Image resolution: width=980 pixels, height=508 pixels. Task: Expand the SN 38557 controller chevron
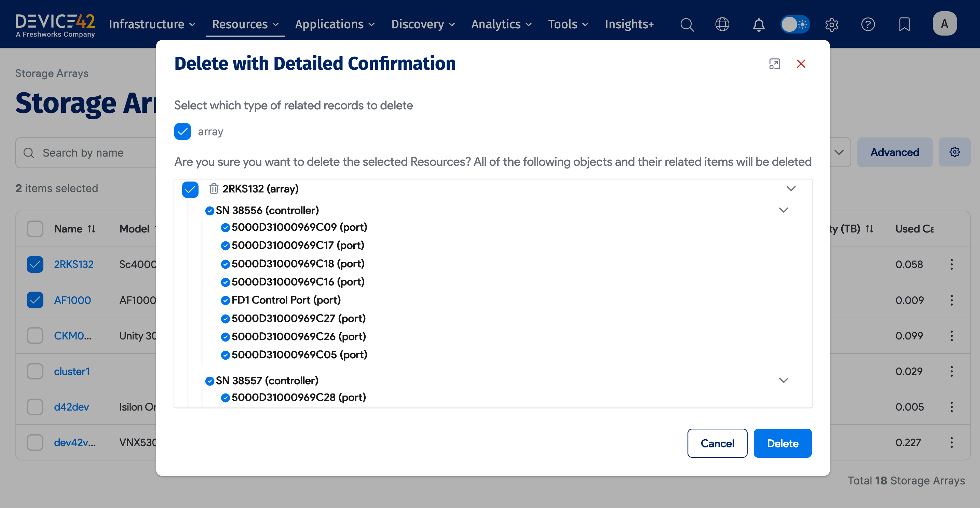coord(783,380)
